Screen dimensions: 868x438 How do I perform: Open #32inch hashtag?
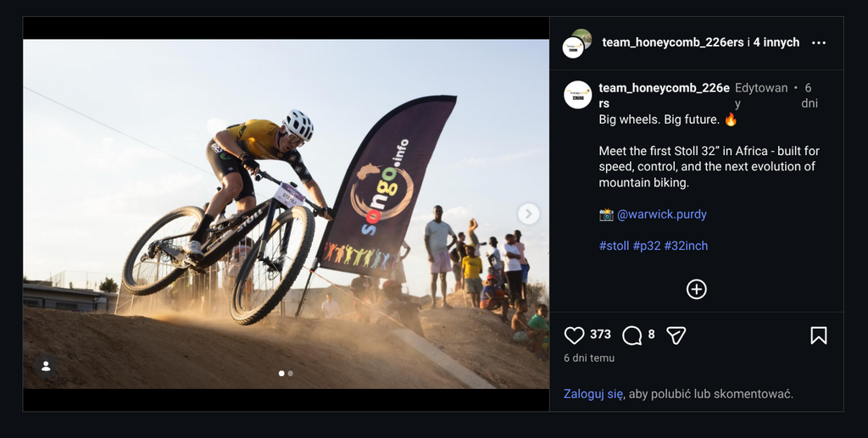coord(686,246)
